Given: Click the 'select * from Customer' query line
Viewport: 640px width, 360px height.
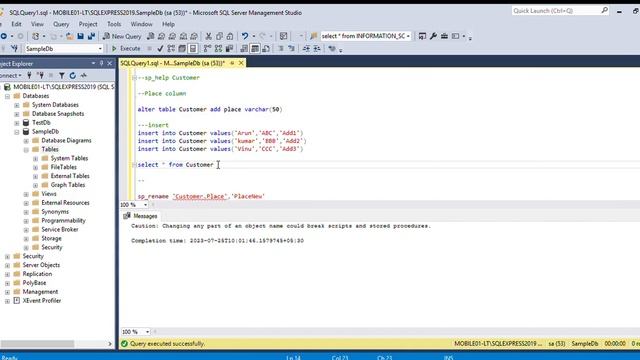Looking at the screenshot, I should coord(176,165).
